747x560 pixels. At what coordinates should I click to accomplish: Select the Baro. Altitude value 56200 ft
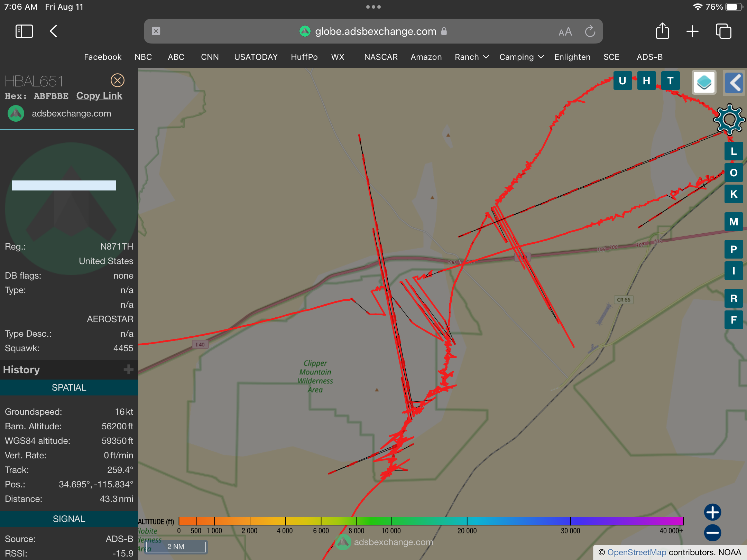(x=117, y=426)
